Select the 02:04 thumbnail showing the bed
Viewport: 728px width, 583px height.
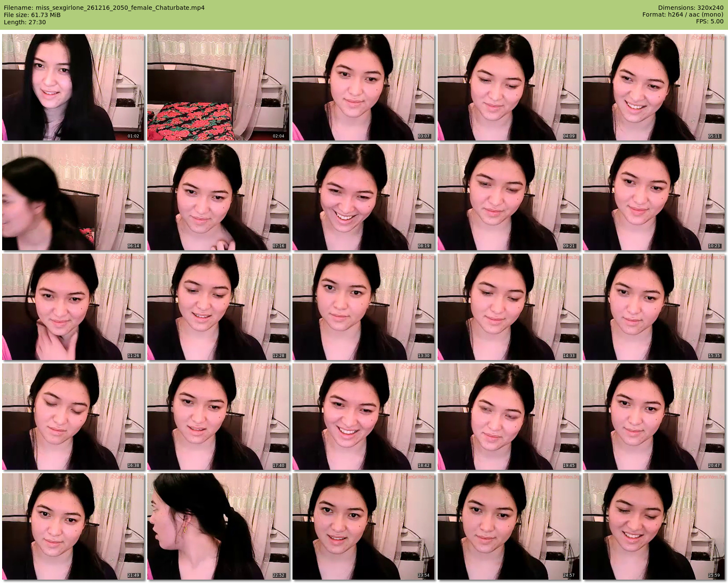pos(218,87)
